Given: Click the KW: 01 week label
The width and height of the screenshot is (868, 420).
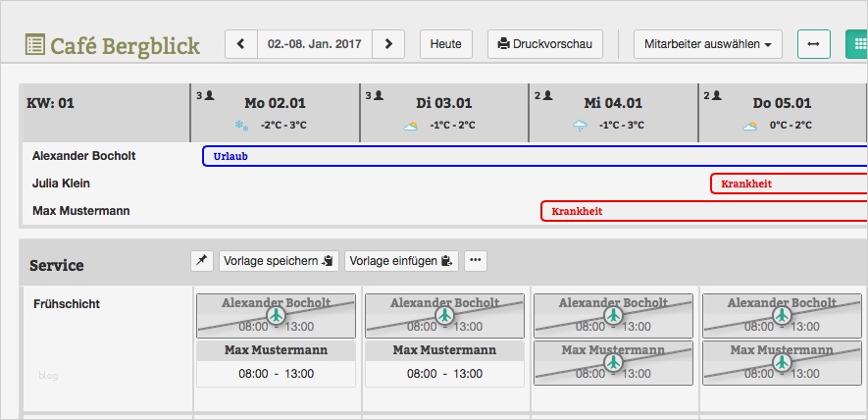Looking at the screenshot, I should click(50, 103).
